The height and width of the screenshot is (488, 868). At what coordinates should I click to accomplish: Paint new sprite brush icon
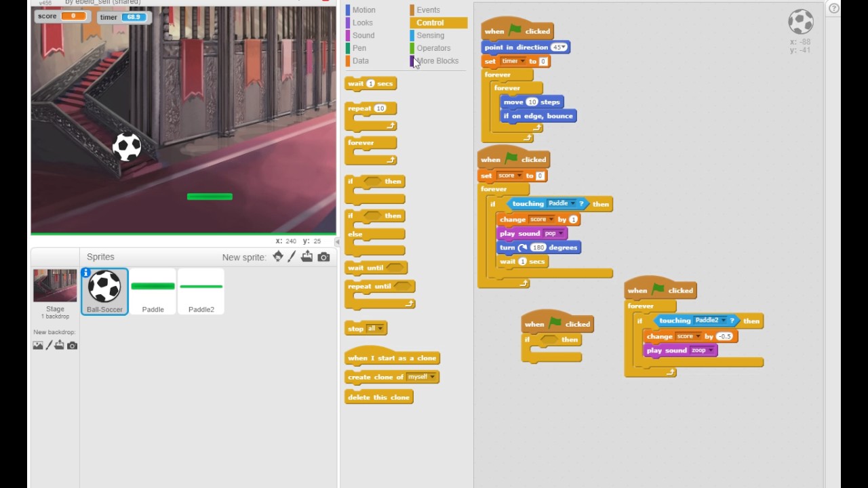[292, 256]
